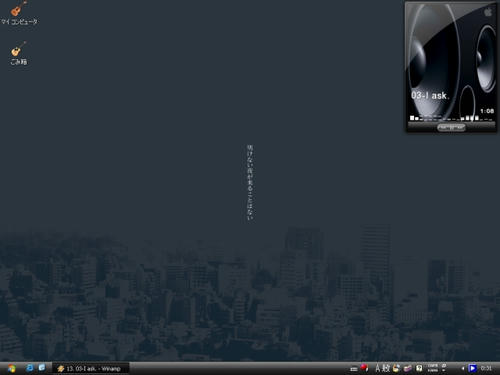Switch to the Winamp taskbar button
The height and width of the screenshot is (375, 500).
point(91,368)
